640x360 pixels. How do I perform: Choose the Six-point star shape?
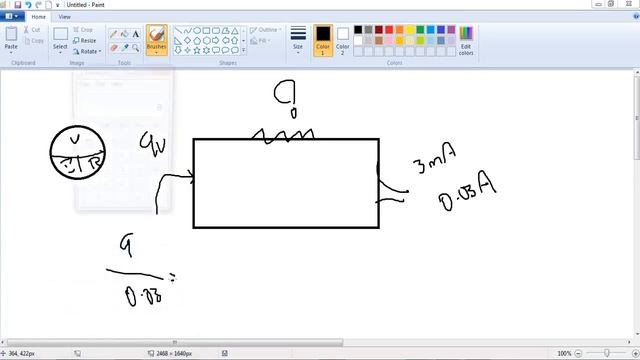click(207, 50)
